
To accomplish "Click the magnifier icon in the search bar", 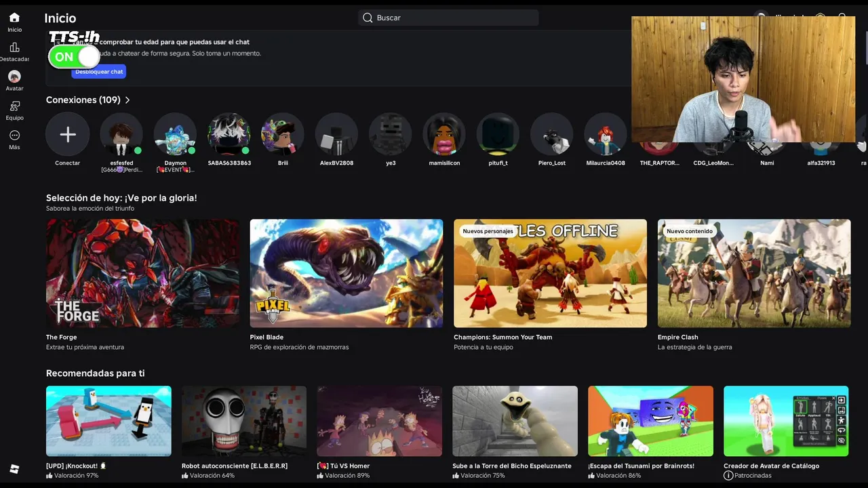I will 368,18.
